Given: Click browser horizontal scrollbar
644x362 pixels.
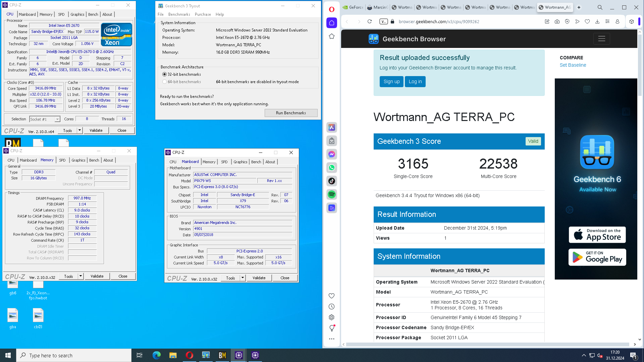Looking at the screenshot, I should tap(488, 344).
